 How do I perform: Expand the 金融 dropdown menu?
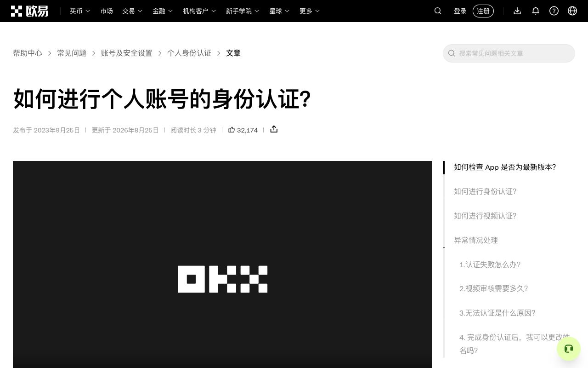[x=163, y=11]
